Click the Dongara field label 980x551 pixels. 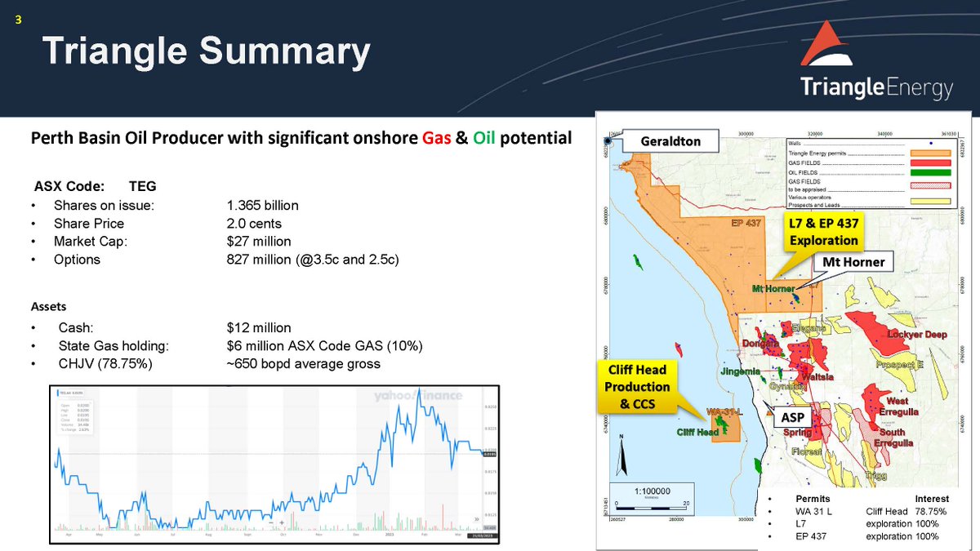[x=759, y=344]
